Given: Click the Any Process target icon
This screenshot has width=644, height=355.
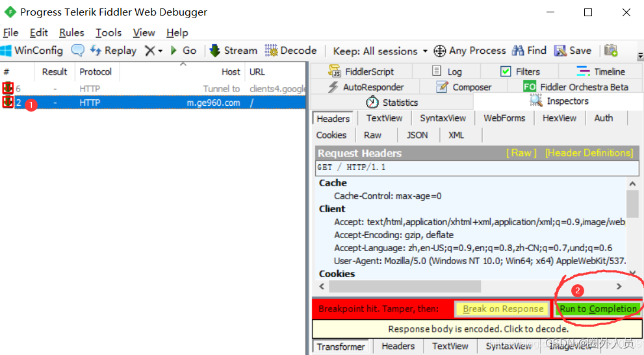Looking at the screenshot, I should 439,51.
